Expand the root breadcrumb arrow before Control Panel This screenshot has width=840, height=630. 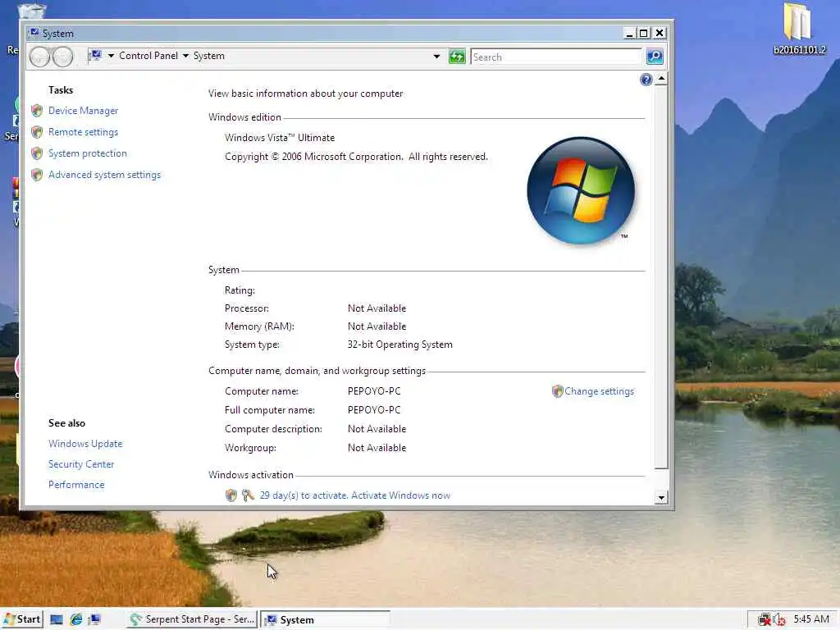tap(111, 56)
